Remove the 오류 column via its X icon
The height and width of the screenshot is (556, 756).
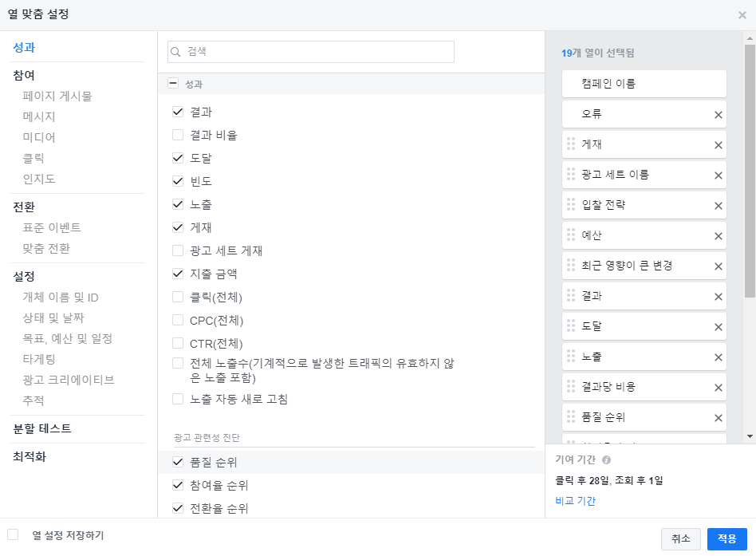(716, 114)
